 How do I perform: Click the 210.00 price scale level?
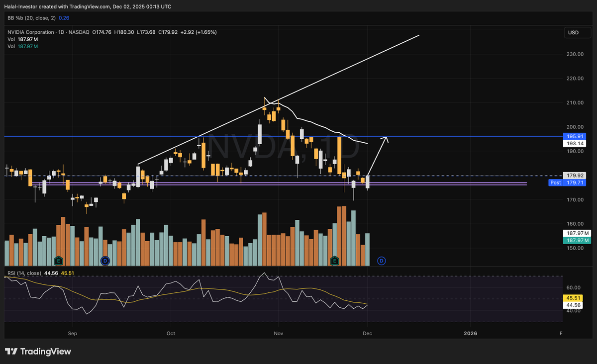[x=575, y=103]
